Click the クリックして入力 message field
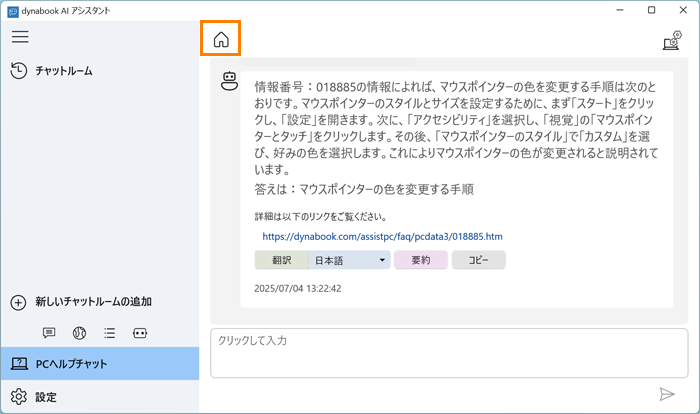The width and height of the screenshot is (700, 414). coord(449,353)
